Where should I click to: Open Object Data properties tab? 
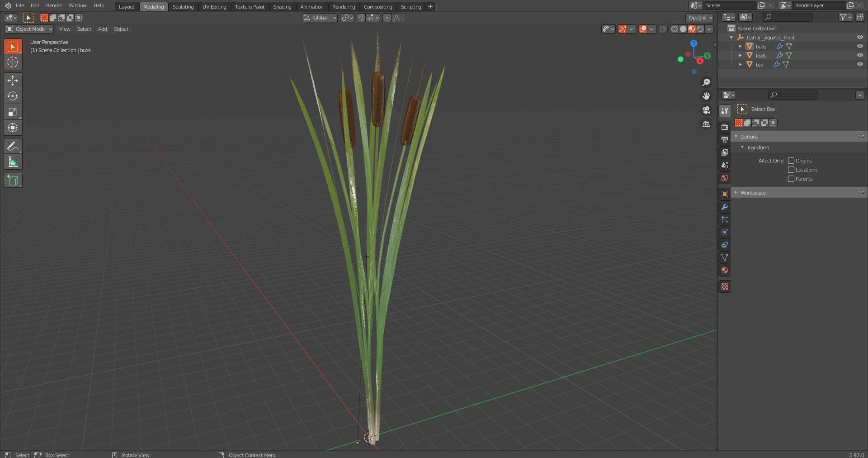(x=725, y=258)
